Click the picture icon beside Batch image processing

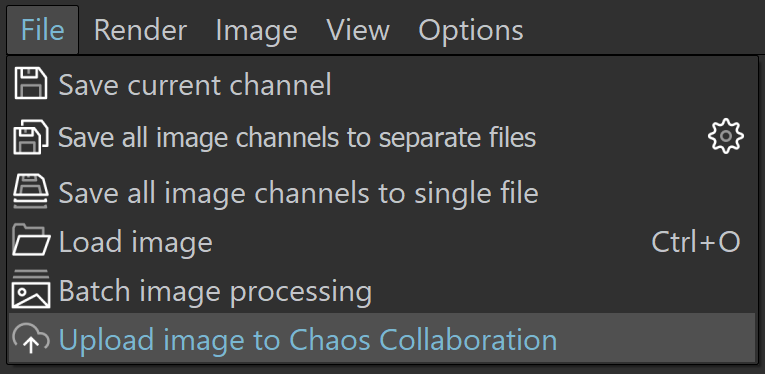[x=31, y=289]
